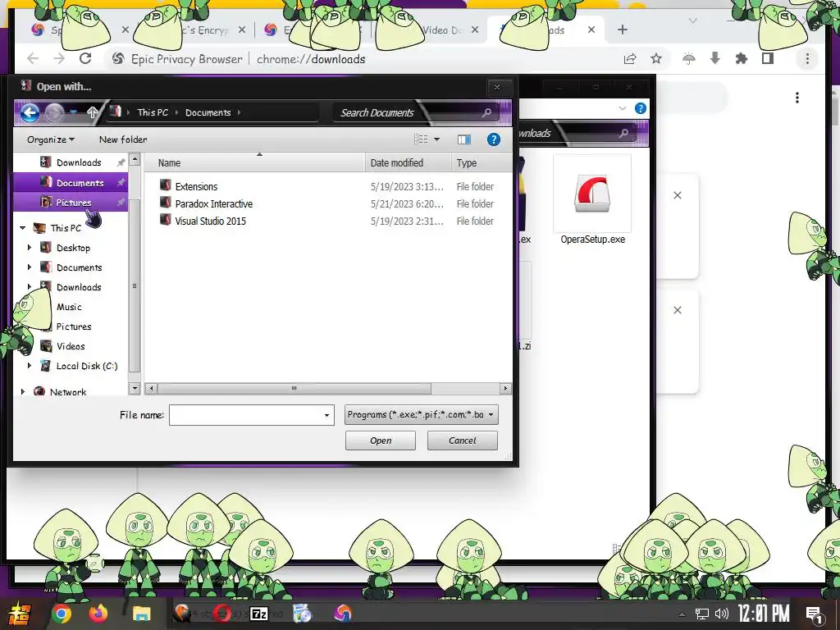Image resolution: width=840 pixels, height=630 pixels.
Task: Click the share icon in address bar
Action: click(x=630, y=58)
